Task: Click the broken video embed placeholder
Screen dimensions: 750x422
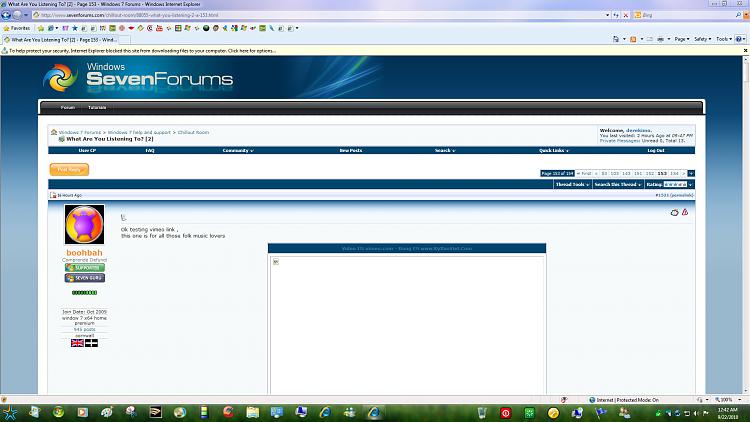Action: click(276, 262)
